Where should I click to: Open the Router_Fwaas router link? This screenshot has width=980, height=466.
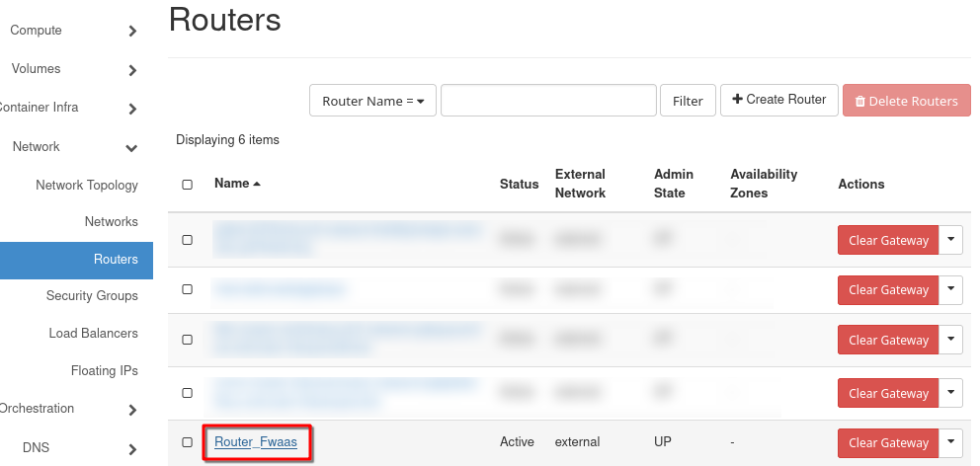tap(256, 442)
